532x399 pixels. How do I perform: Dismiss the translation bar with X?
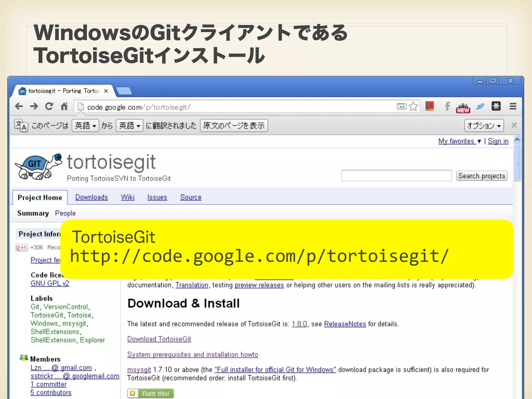pos(514,125)
